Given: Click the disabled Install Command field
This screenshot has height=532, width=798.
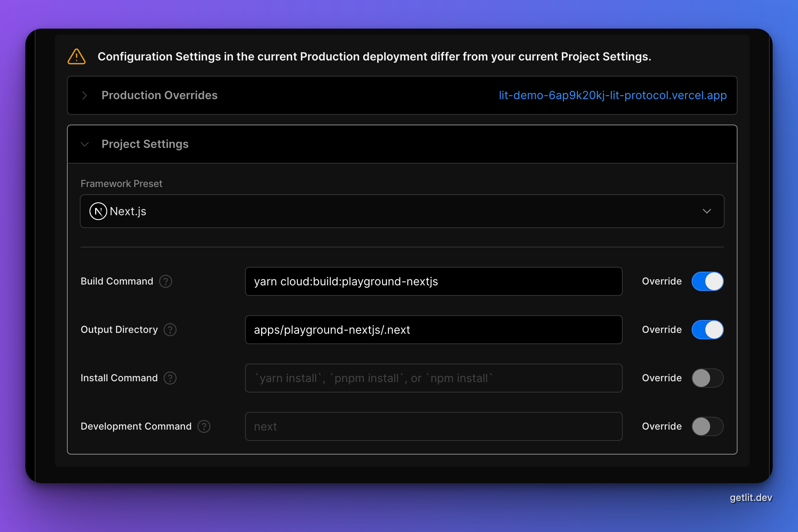Looking at the screenshot, I should click(x=434, y=378).
